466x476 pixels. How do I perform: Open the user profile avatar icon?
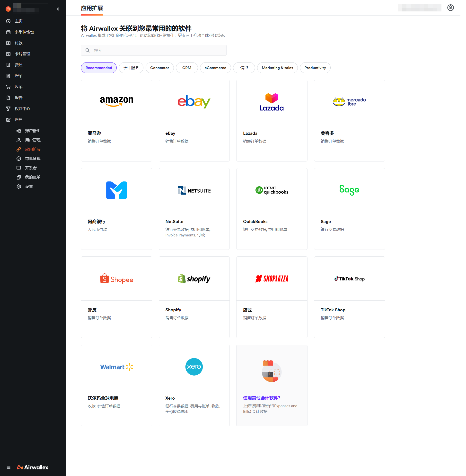(x=450, y=8)
